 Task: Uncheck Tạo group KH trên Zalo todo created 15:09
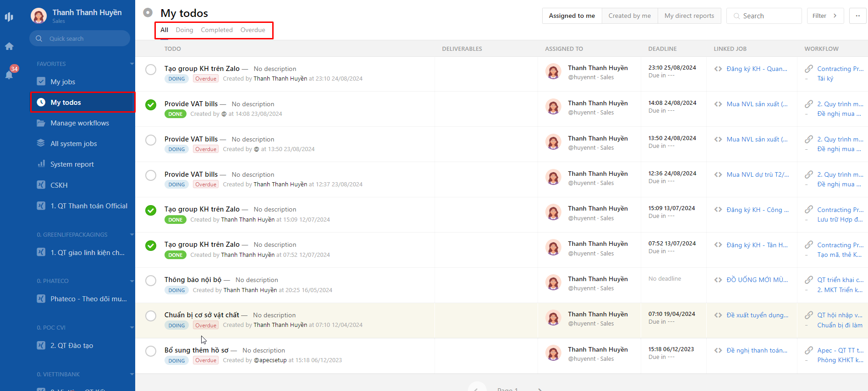[151, 210]
